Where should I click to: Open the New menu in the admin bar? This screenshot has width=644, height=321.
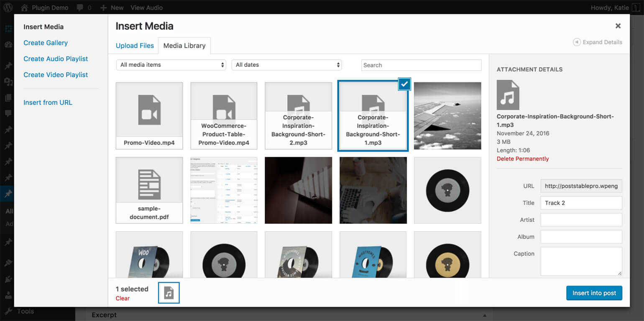(112, 8)
